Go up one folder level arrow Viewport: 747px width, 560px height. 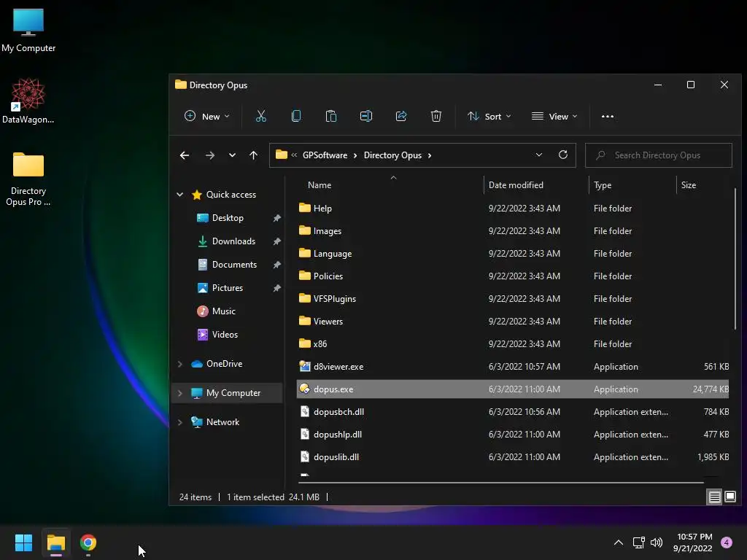[253, 155]
